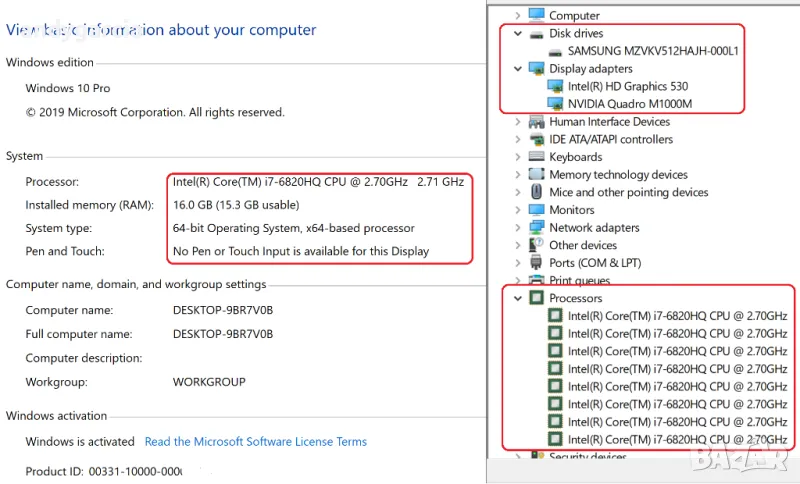Expand the IDE ATA/ATAPI controllers node
The height and width of the screenshot is (484, 800).
pos(517,140)
